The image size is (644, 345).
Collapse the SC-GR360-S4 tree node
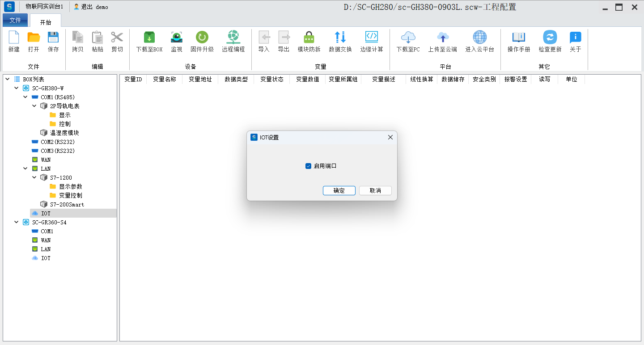click(17, 222)
